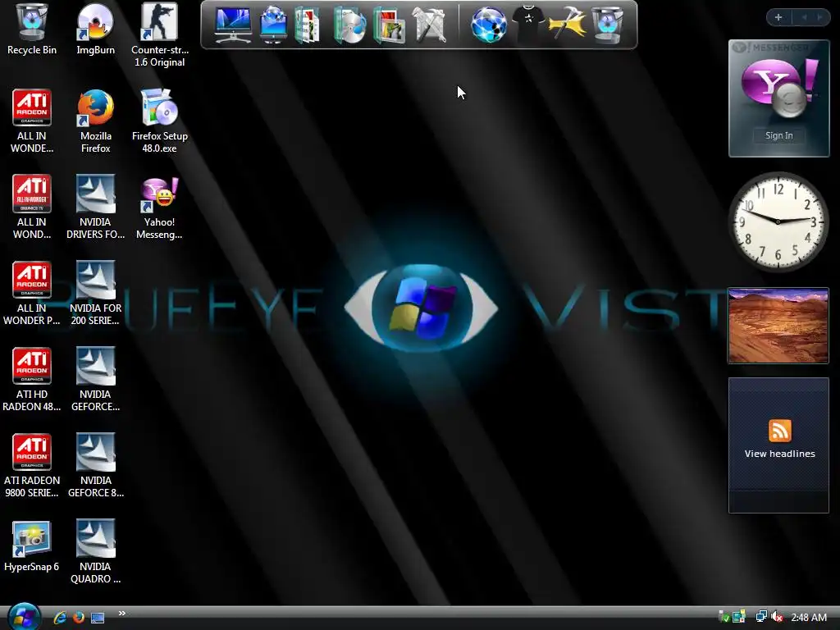Select the Mozilla Firefox desktop shortcut
The image size is (840, 630).
coord(95,121)
